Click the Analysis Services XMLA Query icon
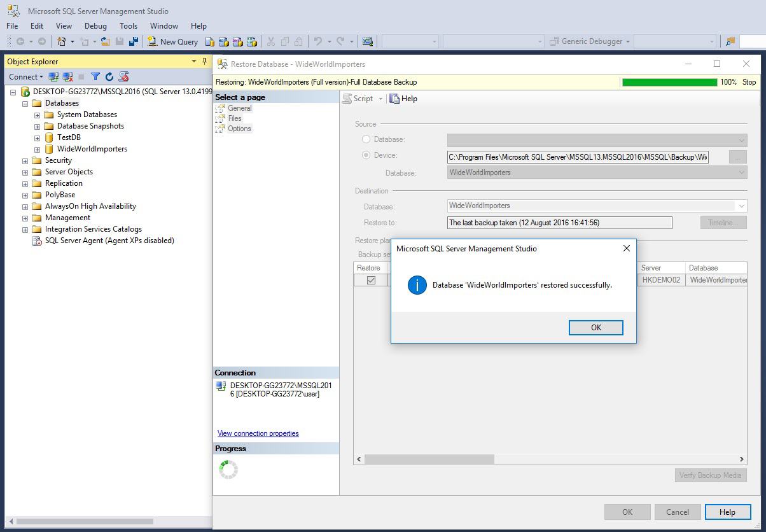Screen dimensions: 766x532 point(252,41)
